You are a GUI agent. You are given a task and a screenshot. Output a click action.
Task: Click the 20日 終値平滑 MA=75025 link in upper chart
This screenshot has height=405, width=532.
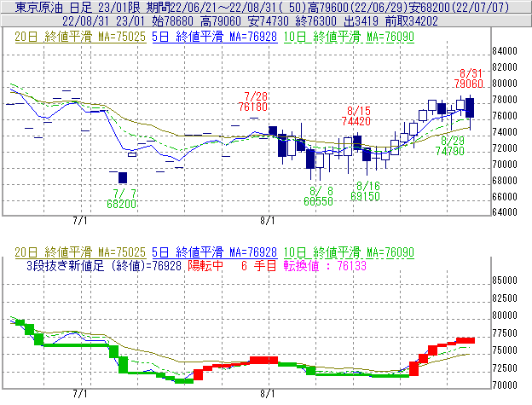point(80,37)
